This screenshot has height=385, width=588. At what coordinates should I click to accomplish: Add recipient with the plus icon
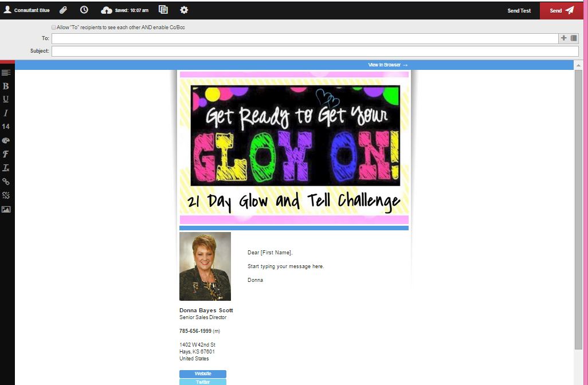(563, 38)
